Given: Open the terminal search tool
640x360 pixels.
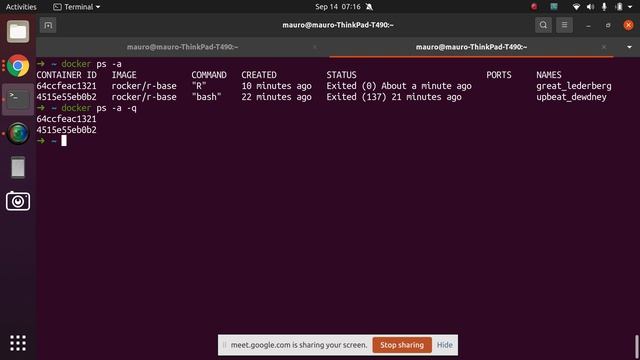Looking at the screenshot, I should click(543, 25).
